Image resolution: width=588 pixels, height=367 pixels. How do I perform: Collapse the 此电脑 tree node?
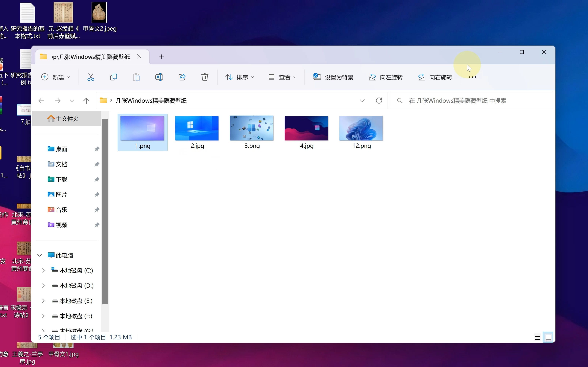point(40,255)
